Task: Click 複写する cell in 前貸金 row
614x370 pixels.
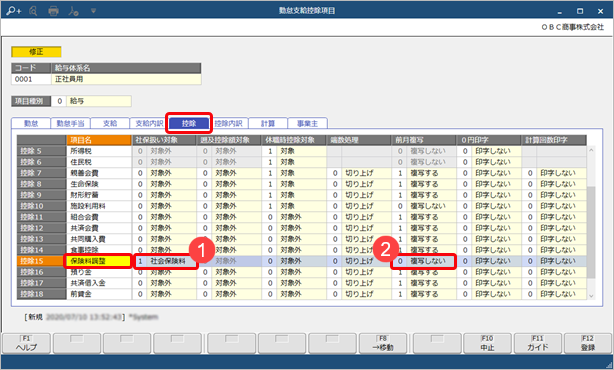Action: (x=431, y=294)
